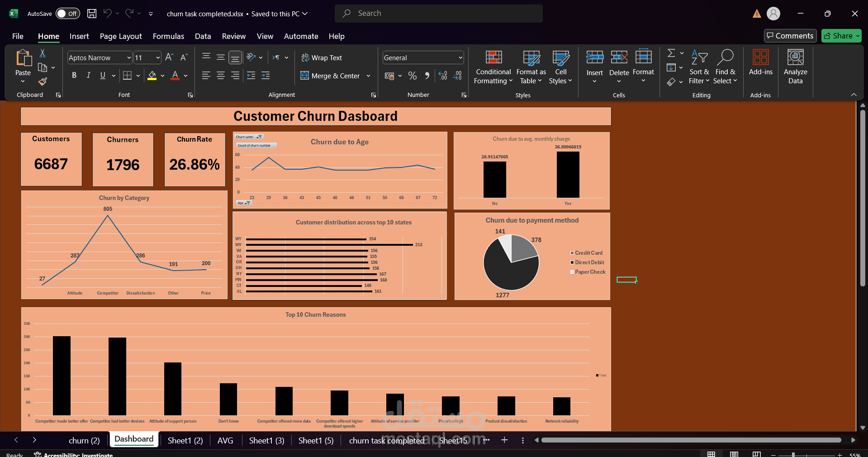Expand Merge & Center options arrow

pos(368,76)
